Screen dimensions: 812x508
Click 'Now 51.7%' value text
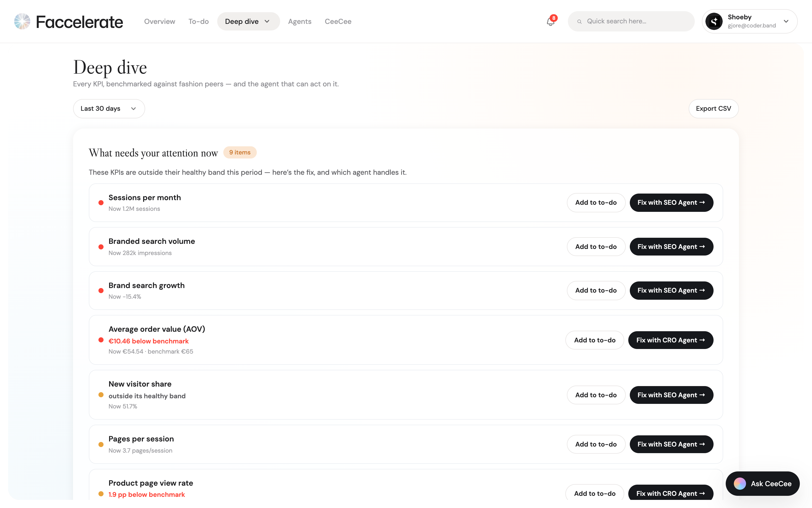pyautogui.click(x=123, y=406)
